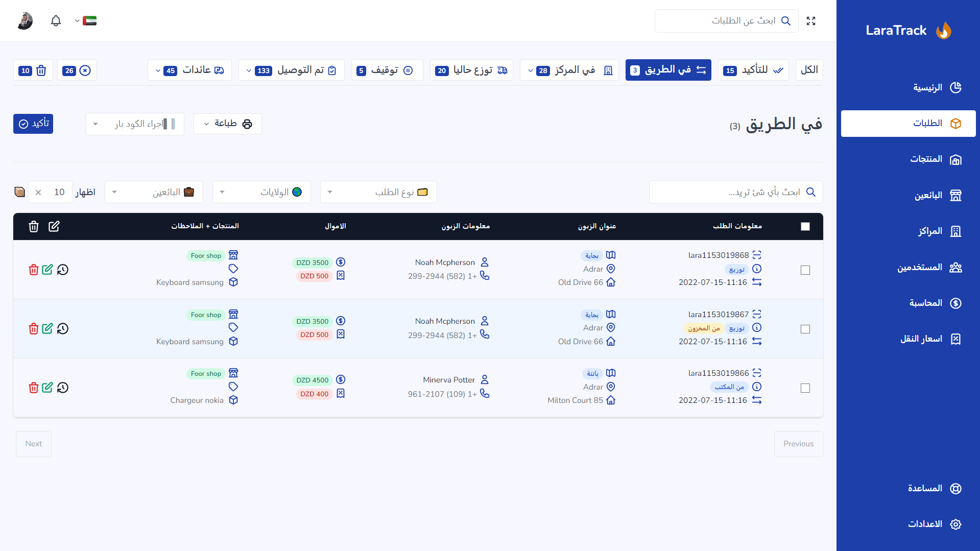The height and width of the screenshot is (551, 980).
Task: Click the bulk edit icon in table header
Action: point(54,226)
